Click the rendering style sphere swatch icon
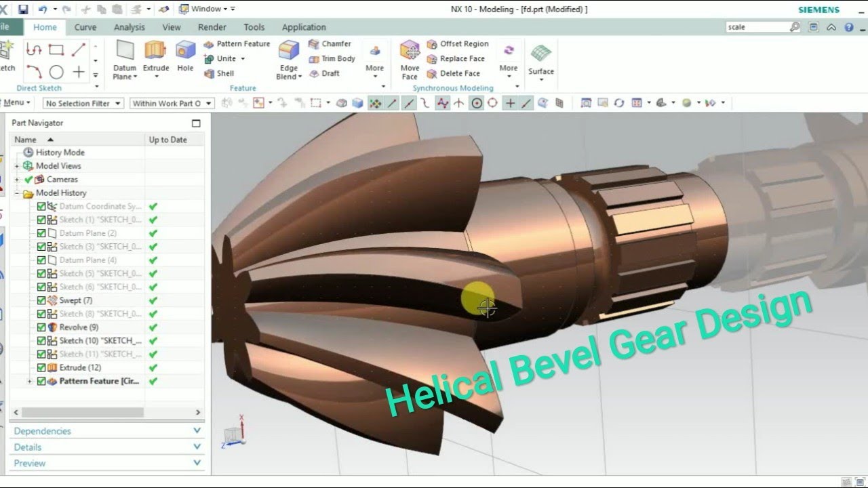Viewport: 868px width, 488px height. coord(686,103)
